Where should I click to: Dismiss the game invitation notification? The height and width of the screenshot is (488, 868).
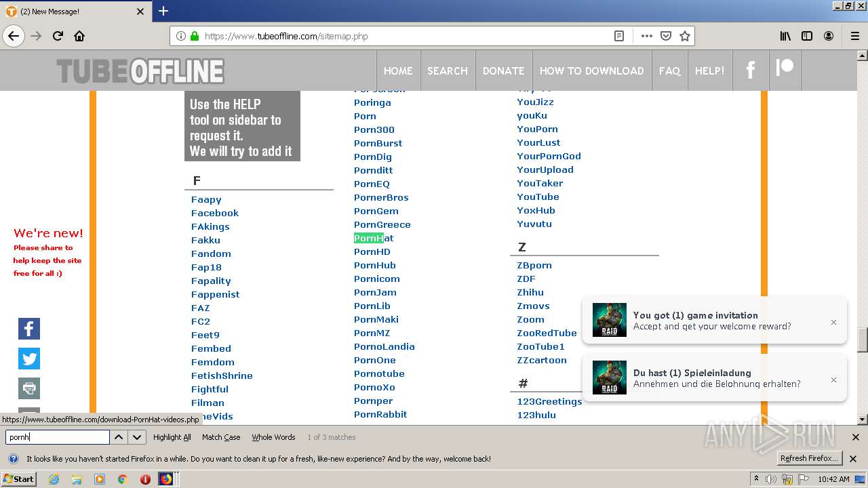(x=833, y=323)
